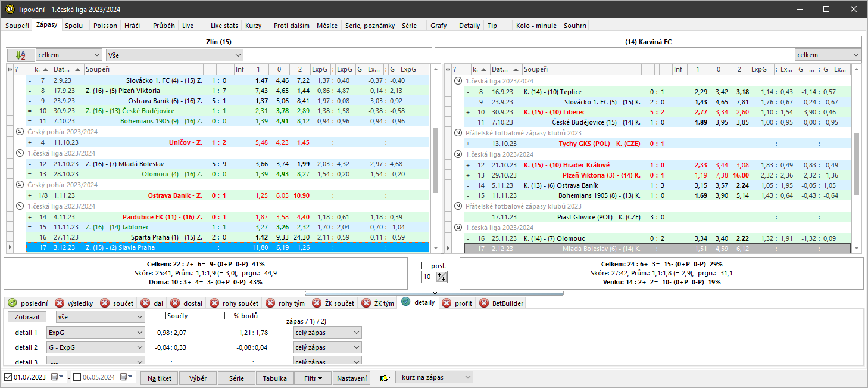Collapse the friendly matches group above the Tychy GKS row
The image size is (868, 388).
tap(457, 134)
